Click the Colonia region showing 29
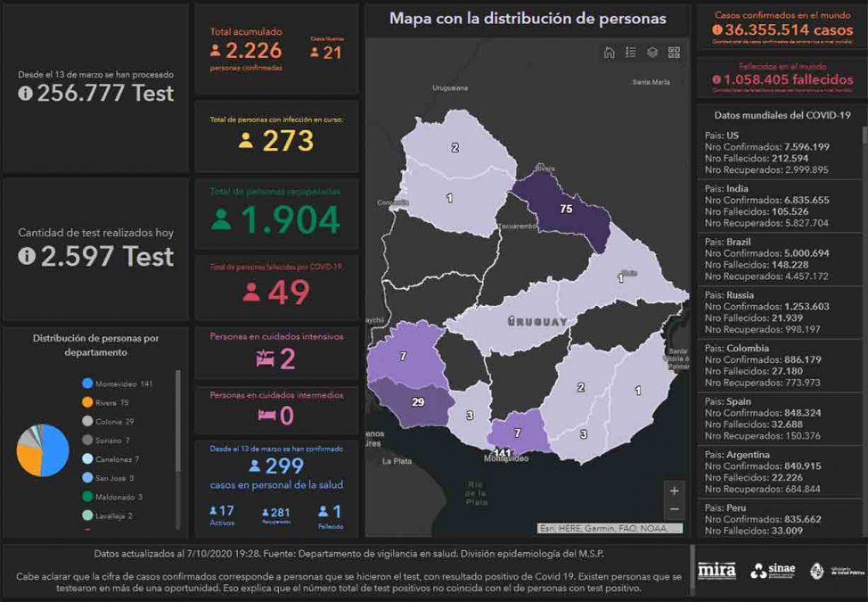Image resolution: width=868 pixels, height=602 pixels. point(417,403)
